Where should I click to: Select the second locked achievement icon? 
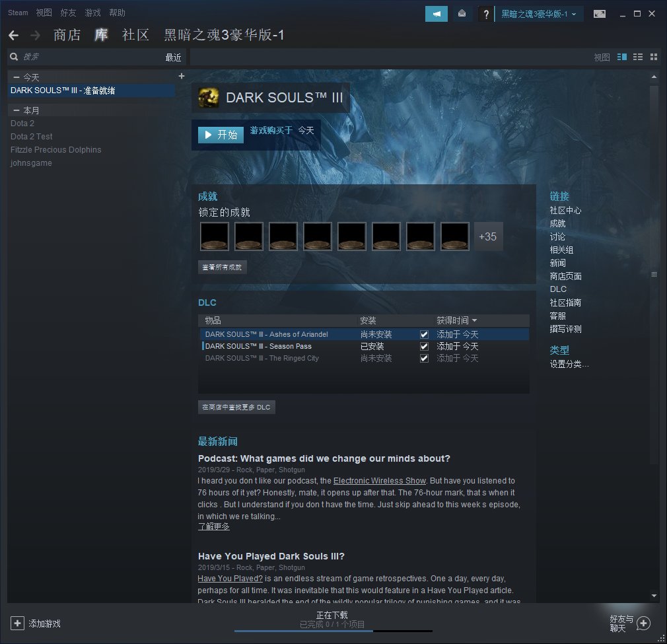click(249, 236)
